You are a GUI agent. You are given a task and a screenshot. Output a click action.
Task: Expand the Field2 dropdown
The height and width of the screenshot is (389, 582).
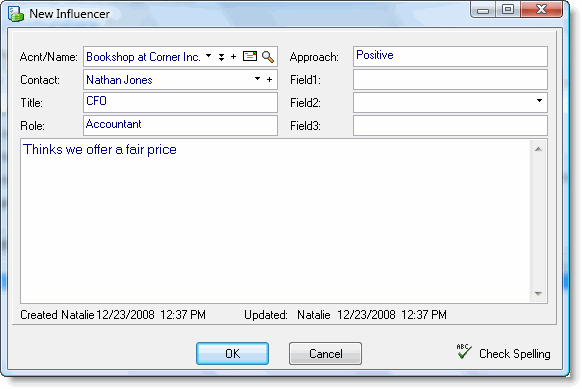pyautogui.click(x=539, y=101)
